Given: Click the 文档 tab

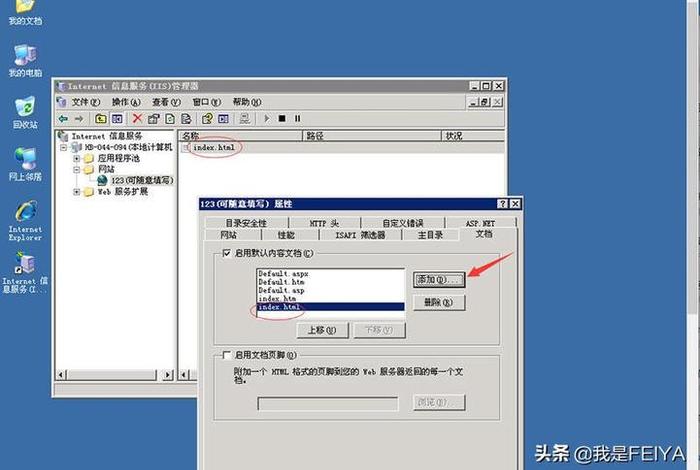Looking at the screenshot, I should click(484, 234).
